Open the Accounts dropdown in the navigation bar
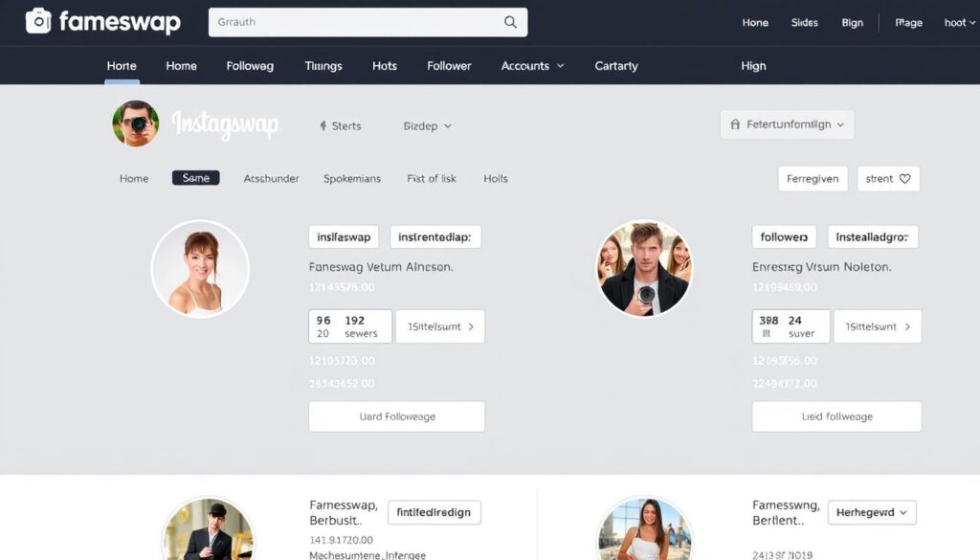The image size is (980, 560). [x=531, y=66]
